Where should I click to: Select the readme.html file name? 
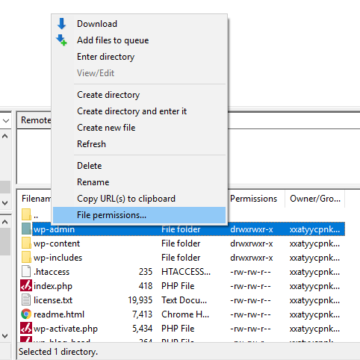pos(59,314)
